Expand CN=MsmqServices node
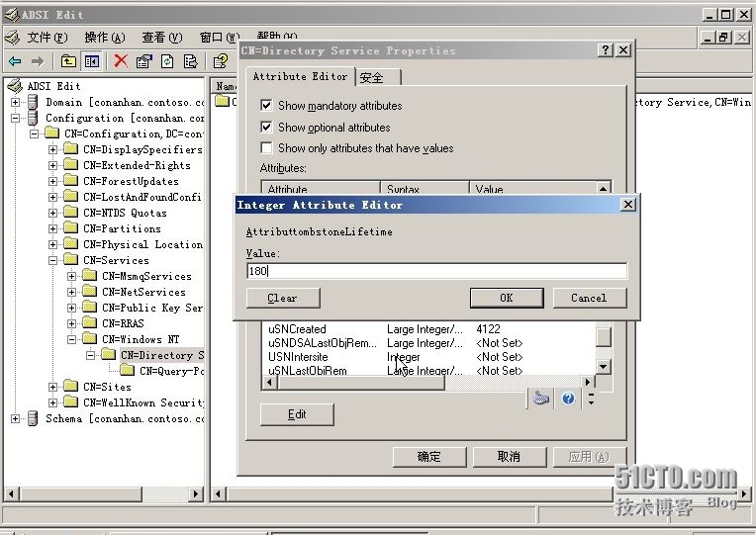The image size is (756, 535). tap(72, 277)
